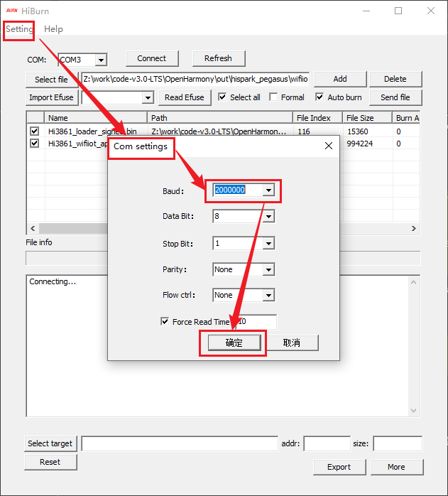Cancel with the 取消 button
Image resolution: width=448 pixels, height=496 pixels.
coord(292,343)
